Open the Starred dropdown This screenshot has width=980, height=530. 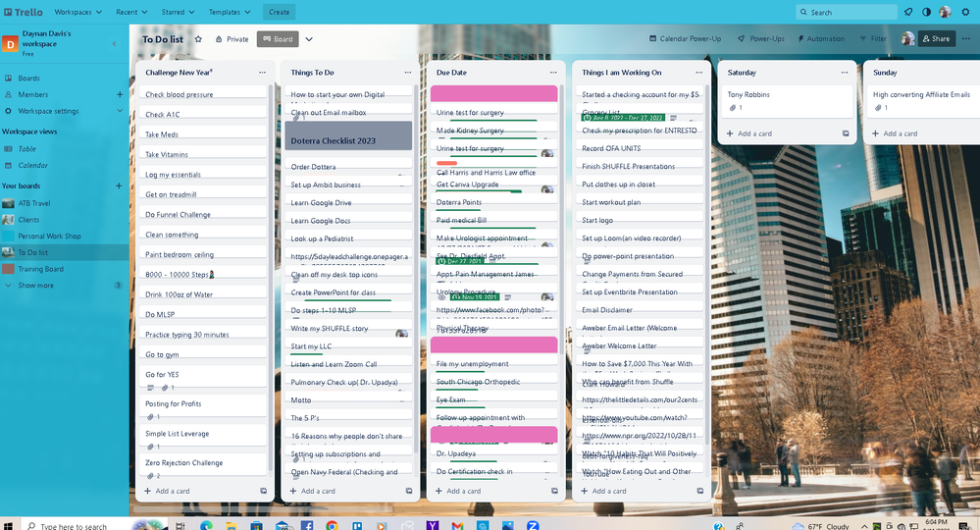(x=178, y=12)
